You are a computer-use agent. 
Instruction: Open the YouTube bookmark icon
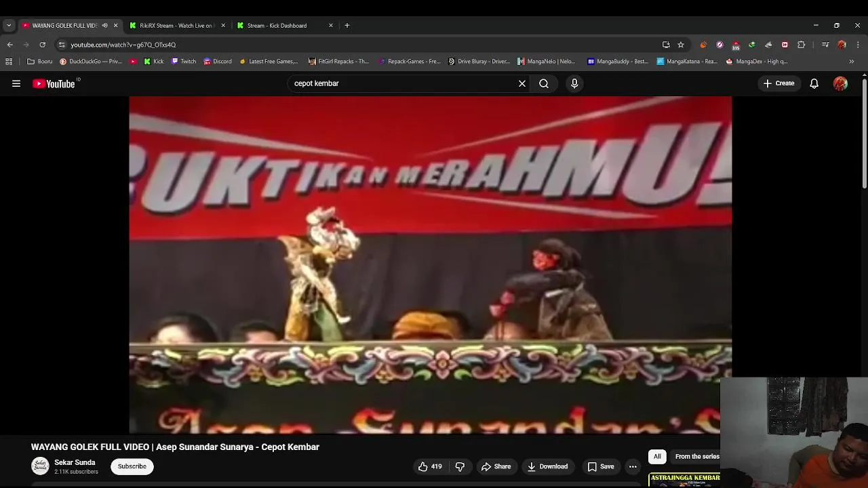point(133,61)
